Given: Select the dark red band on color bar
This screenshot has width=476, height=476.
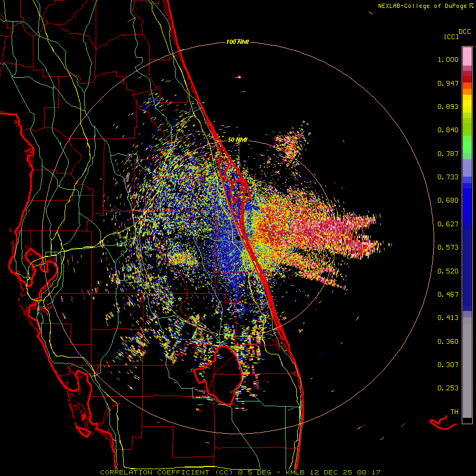Looking at the screenshot, I should click(467, 79).
